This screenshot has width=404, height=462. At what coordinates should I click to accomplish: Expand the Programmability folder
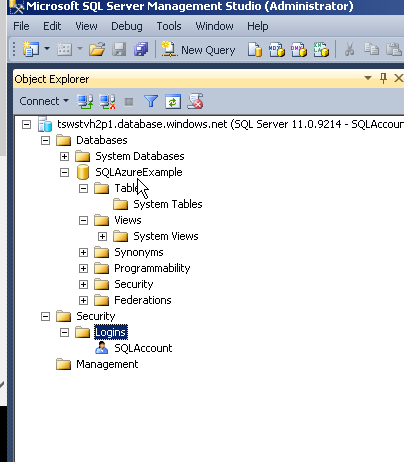coord(83,268)
